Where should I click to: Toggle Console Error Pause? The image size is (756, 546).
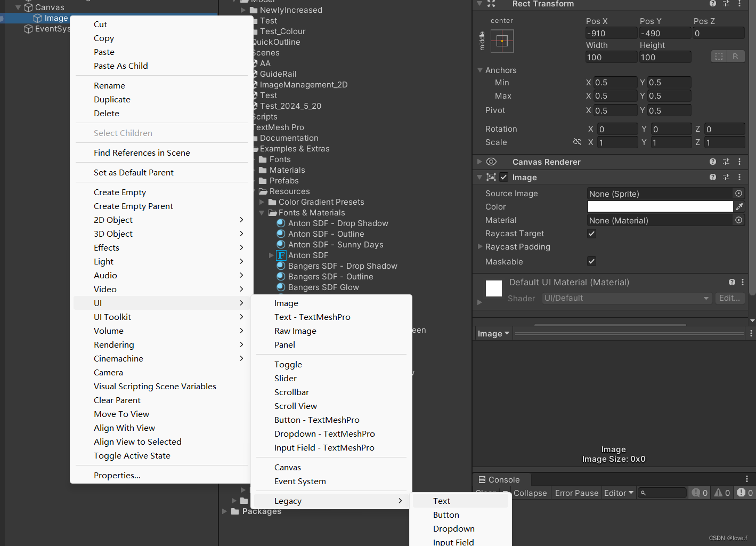[x=576, y=493]
